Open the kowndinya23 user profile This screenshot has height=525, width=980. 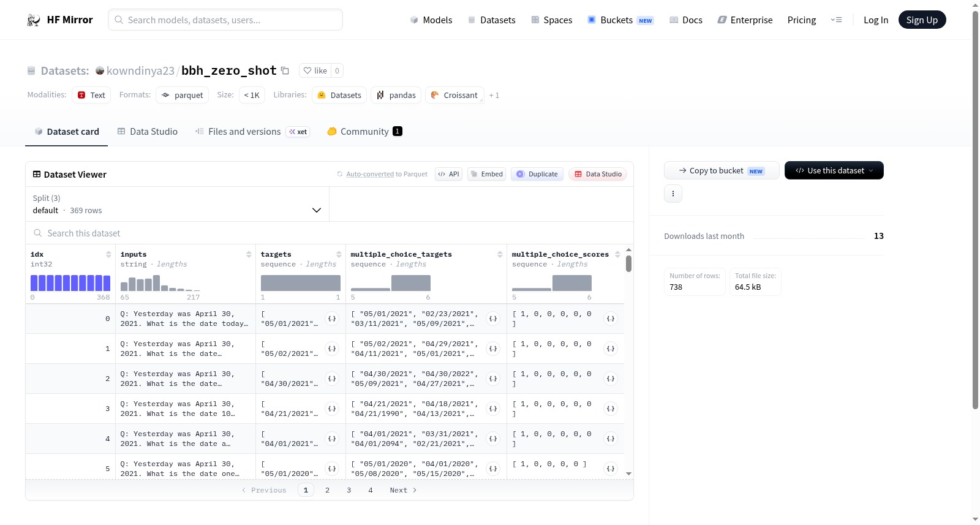pyautogui.click(x=140, y=71)
